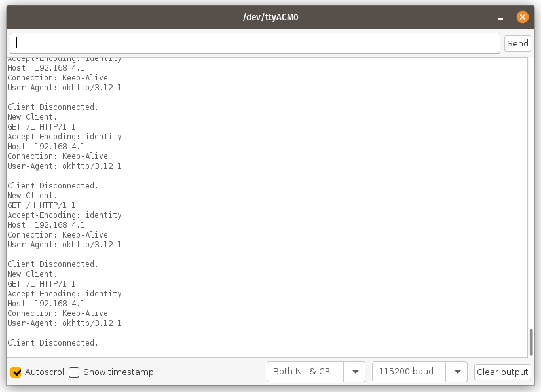Close the /dev/ttyACM0 serial monitor window
Screen dimensions: 541x392
click(522, 17)
